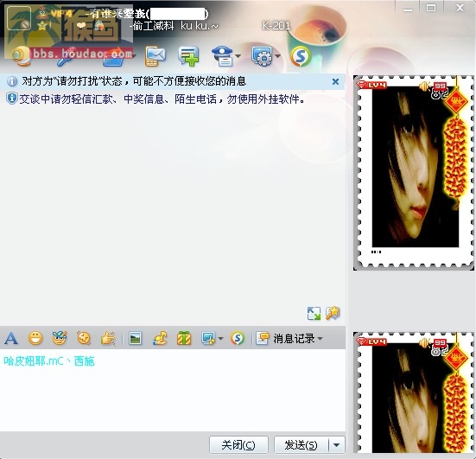Click the green-arrows expand icon in chat area
The image size is (476, 459).
314,314
